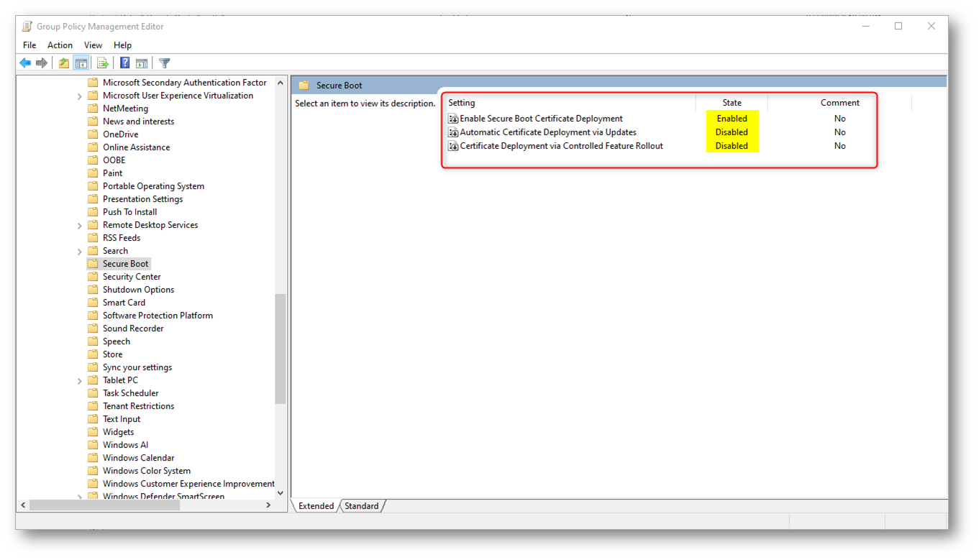Screen dimensions: 979x560
Task: Click the left arrow of the tree's horizontal scrollbar
Action: point(24,505)
